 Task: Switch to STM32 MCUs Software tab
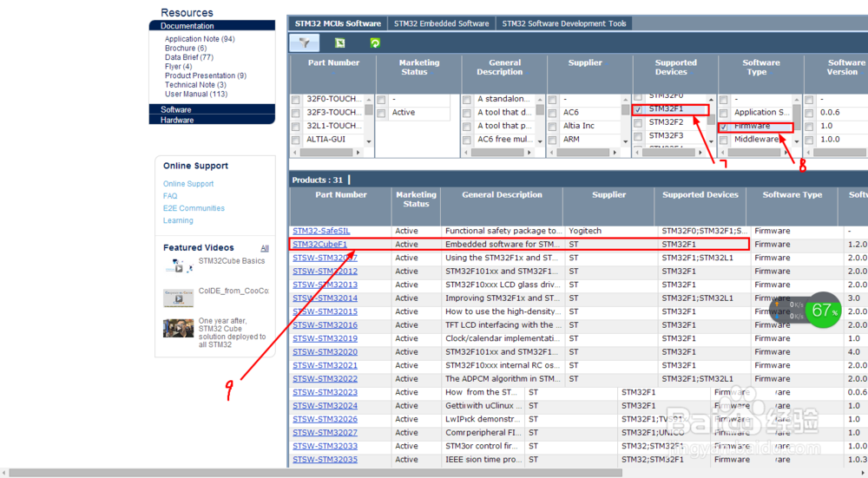click(x=338, y=23)
